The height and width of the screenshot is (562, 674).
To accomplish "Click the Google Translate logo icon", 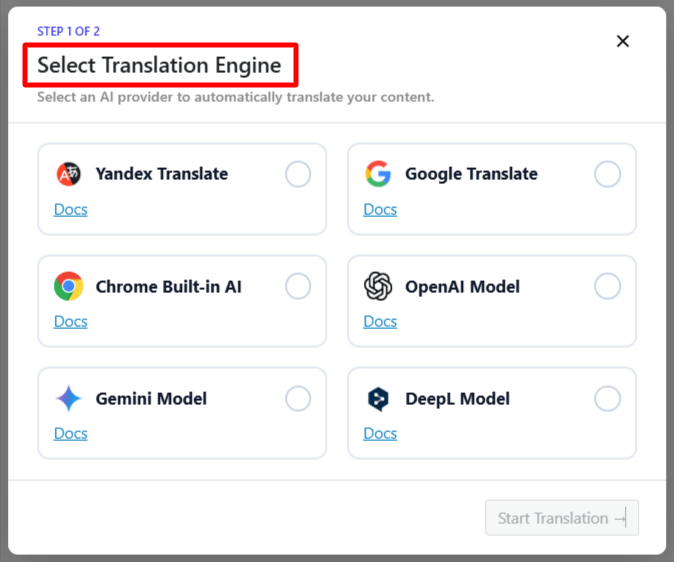I will (x=378, y=175).
